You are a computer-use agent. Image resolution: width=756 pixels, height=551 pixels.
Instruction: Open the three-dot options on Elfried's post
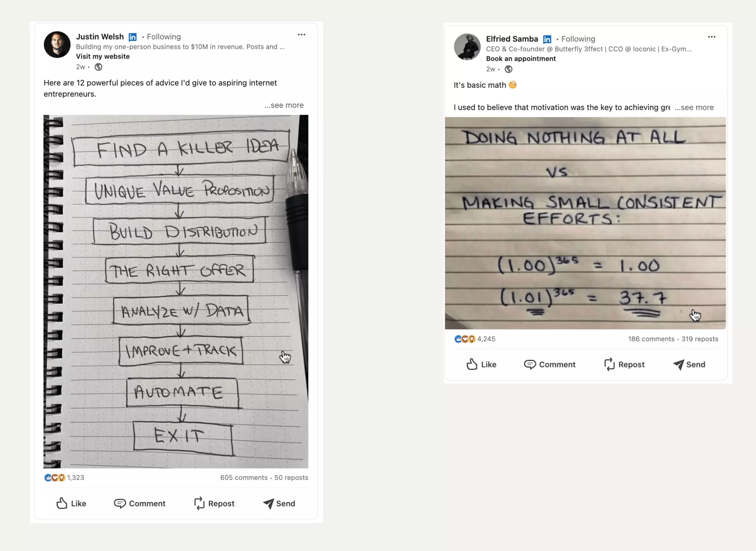click(711, 36)
